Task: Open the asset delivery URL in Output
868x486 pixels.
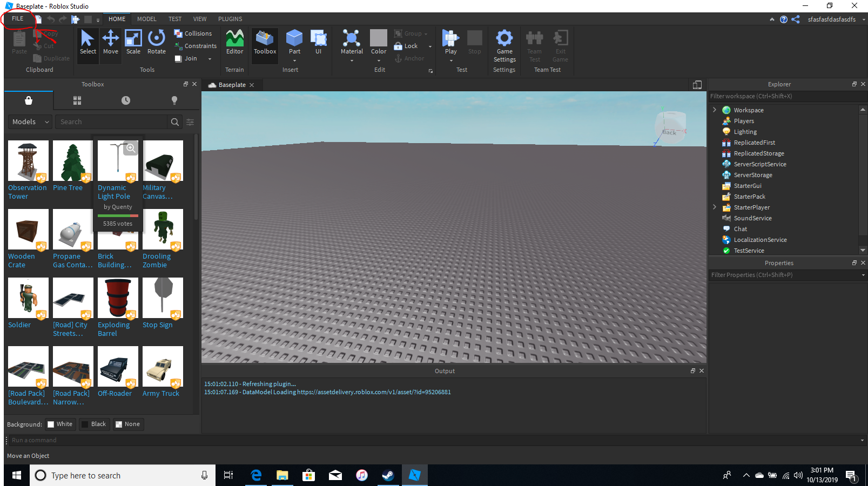Action: (x=374, y=392)
